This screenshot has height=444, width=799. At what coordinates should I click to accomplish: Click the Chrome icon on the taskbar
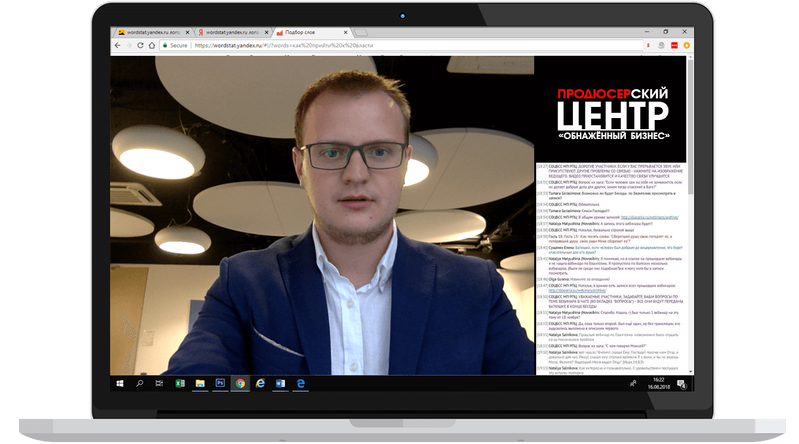click(x=240, y=383)
